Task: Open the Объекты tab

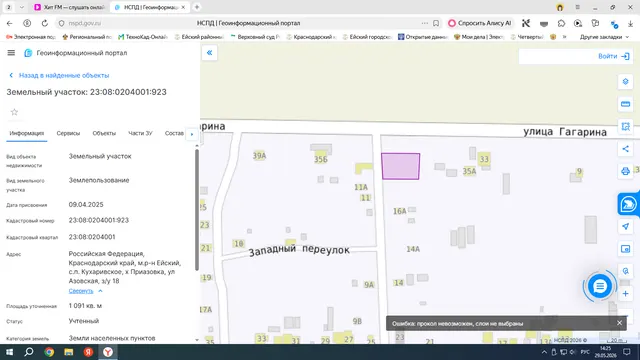Action: tap(104, 133)
